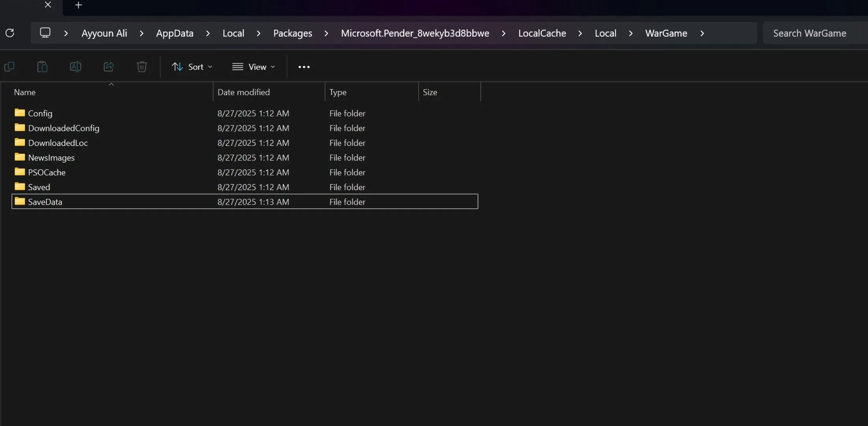Viewport: 868px width, 426px height.
Task: Go to Microsoft.Pender_8wekyb3d8bbwe breadcrumb
Action: point(415,33)
